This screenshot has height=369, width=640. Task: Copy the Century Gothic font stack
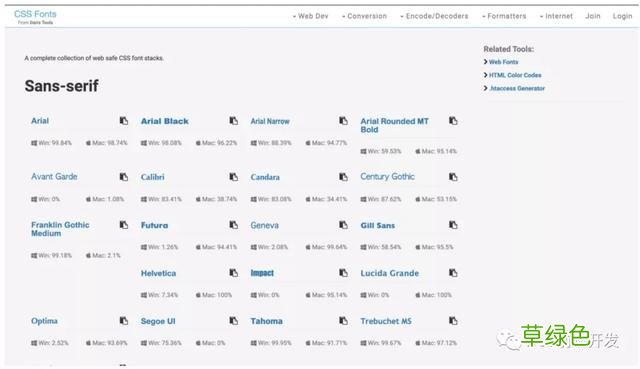453,177
